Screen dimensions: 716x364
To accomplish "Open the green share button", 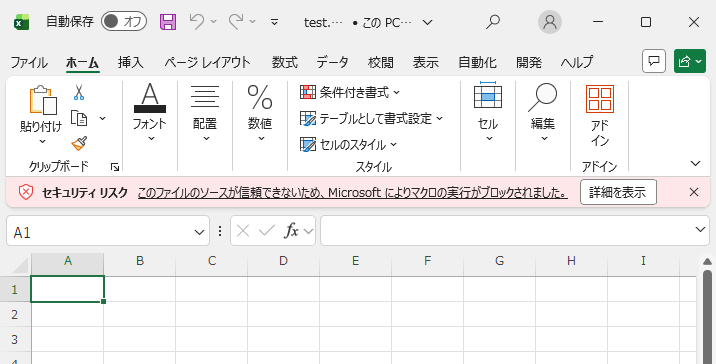I will 690,61.
